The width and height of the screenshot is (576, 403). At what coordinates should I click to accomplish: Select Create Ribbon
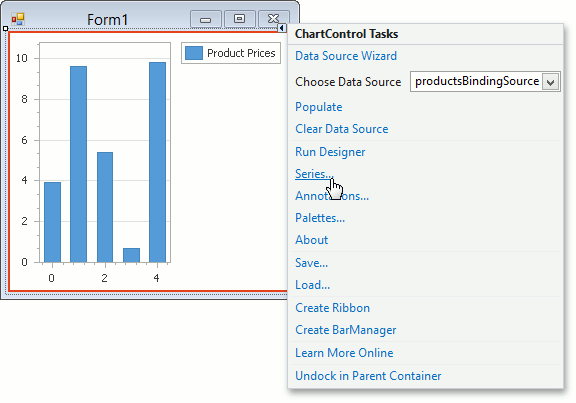(332, 308)
